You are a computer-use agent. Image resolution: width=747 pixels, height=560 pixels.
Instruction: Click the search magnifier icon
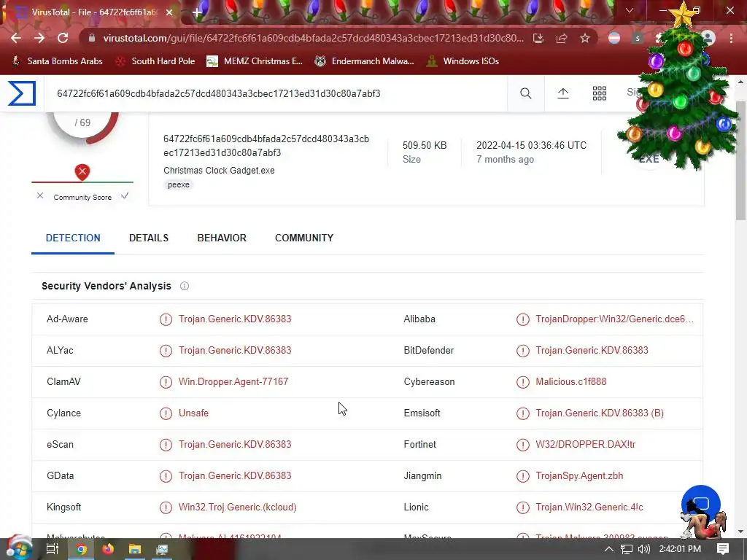tap(525, 93)
